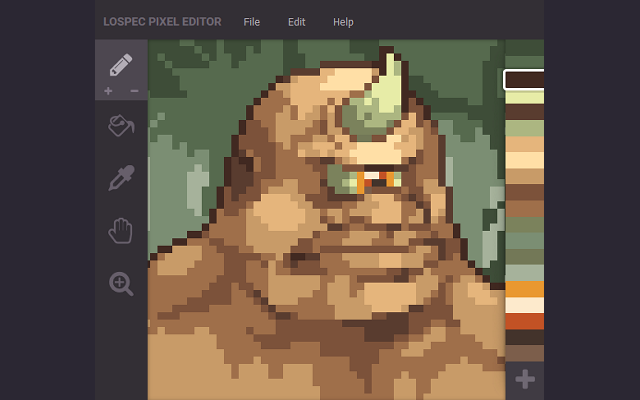
Task: Select the Zoom magnifier tool
Action: coord(121,284)
